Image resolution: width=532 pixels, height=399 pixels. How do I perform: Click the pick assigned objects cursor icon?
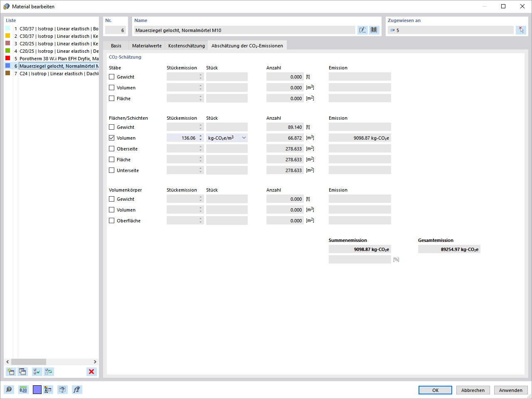tap(521, 30)
